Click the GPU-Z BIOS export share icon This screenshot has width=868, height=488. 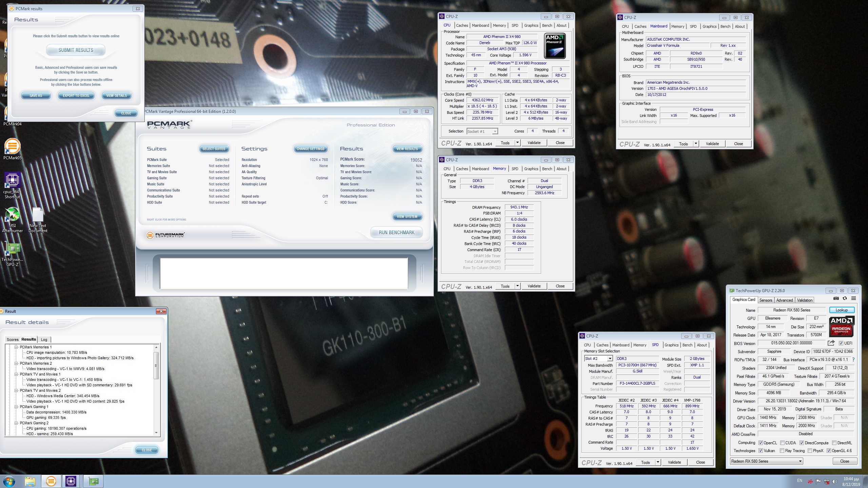pos(831,343)
